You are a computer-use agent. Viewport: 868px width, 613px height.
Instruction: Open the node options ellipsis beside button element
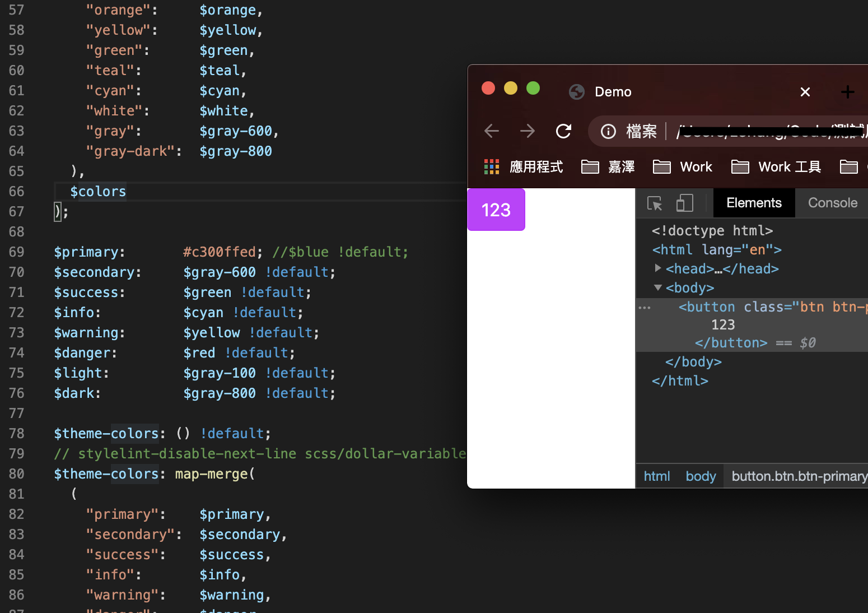(x=645, y=307)
